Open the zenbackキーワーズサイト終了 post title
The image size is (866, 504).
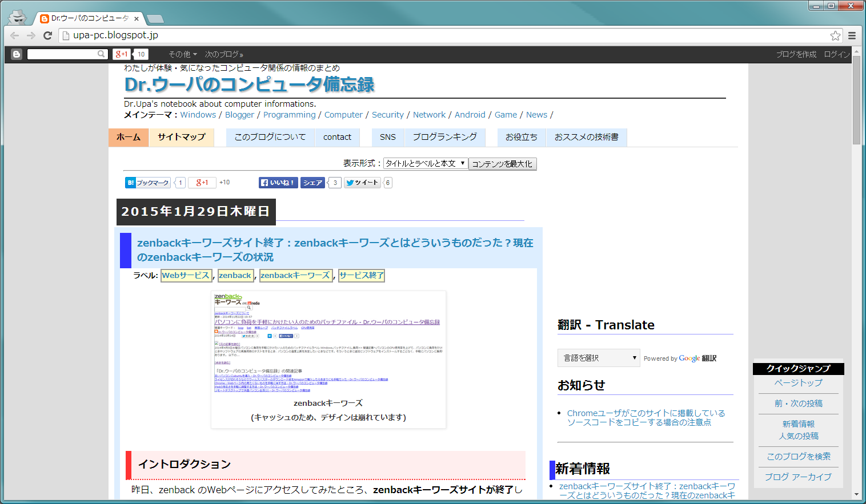[335, 250]
